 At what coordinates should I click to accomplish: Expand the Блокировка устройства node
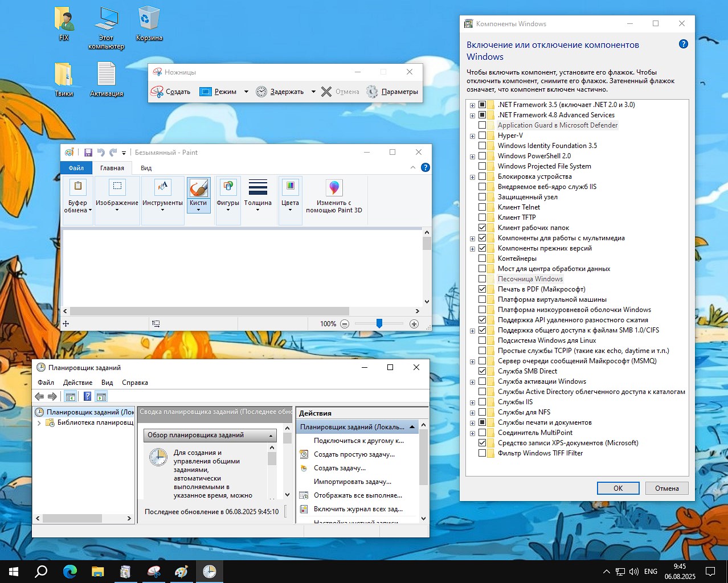[472, 177]
